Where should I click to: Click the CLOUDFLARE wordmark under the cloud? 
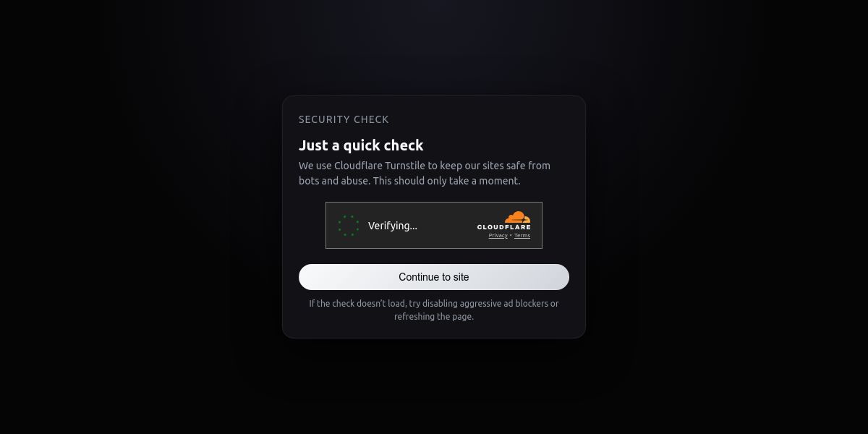point(503,227)
